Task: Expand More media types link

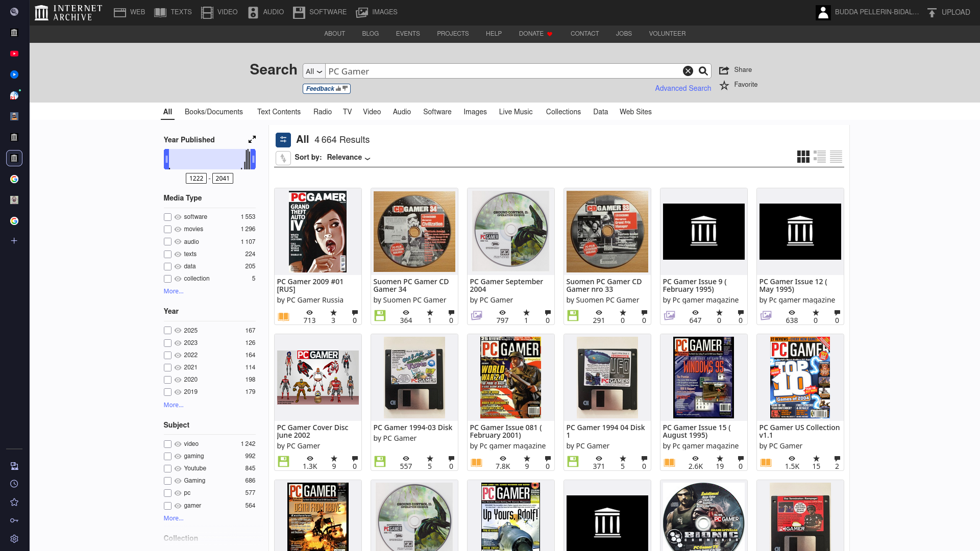Action: coord(174,291)
